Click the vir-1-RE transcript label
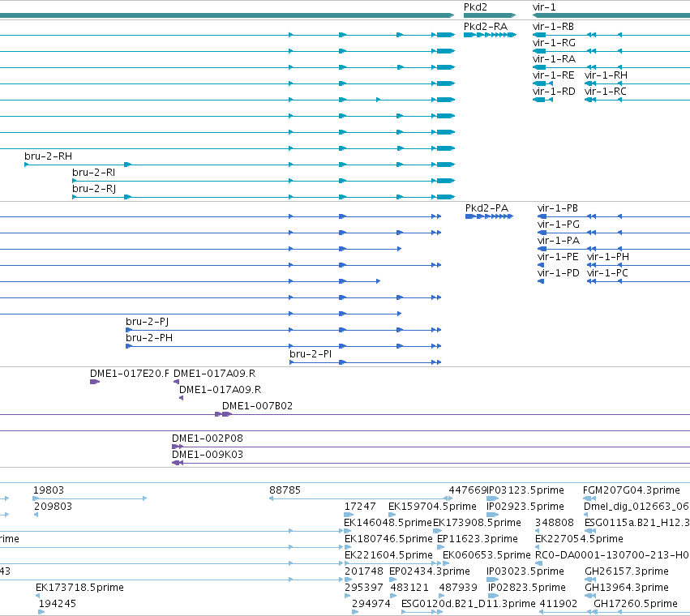This screenshot has width=690, height=616. tap(553, 75)
